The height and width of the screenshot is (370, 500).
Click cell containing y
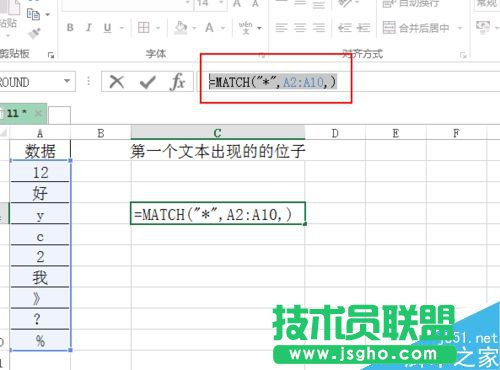point(40,214)
